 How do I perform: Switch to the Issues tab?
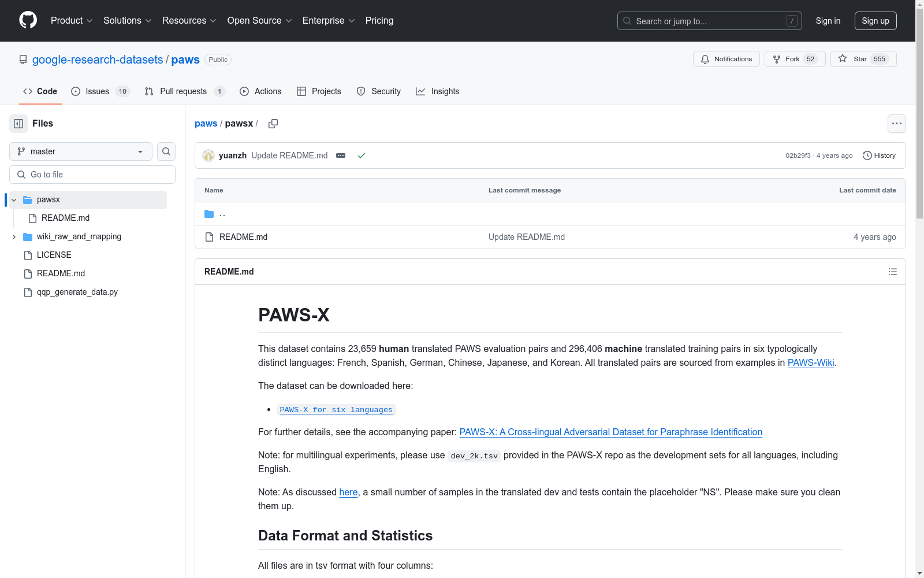[x=100, y=91]
